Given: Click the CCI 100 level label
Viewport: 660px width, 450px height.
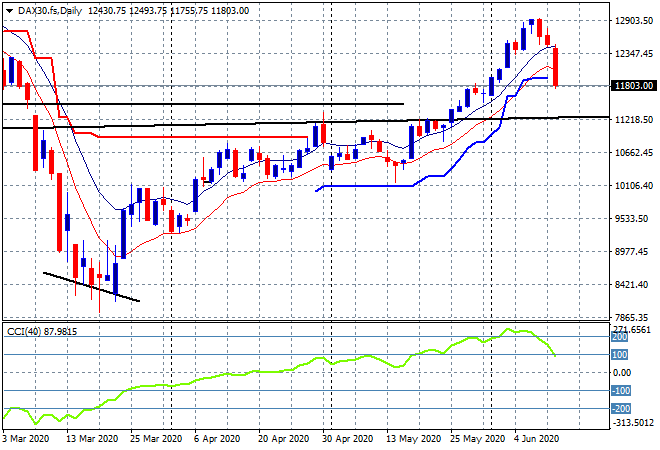Looking at the screenshot, I should pyautogui.click(x=619, y=355).
